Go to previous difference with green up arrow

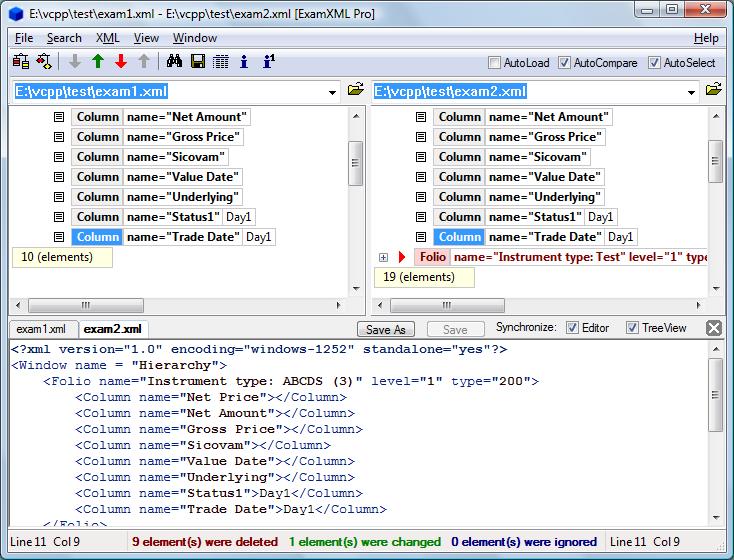[x=98, y=62]
